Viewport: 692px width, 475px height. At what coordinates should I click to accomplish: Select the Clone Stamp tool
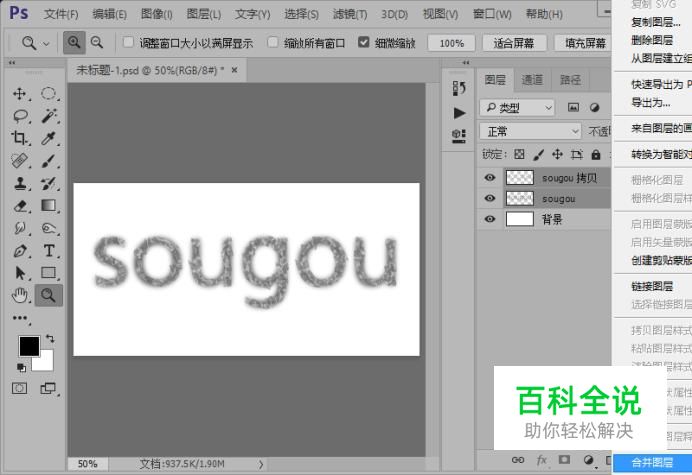click(20, 183)
